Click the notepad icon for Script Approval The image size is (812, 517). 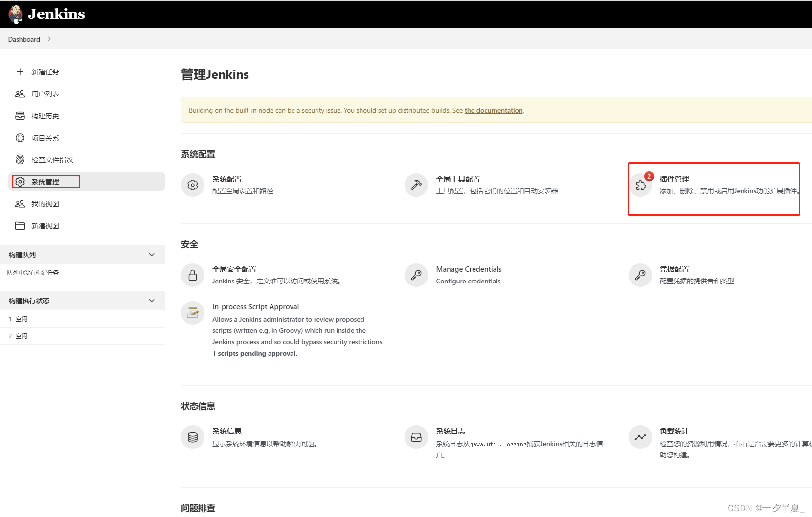(193, 313)
